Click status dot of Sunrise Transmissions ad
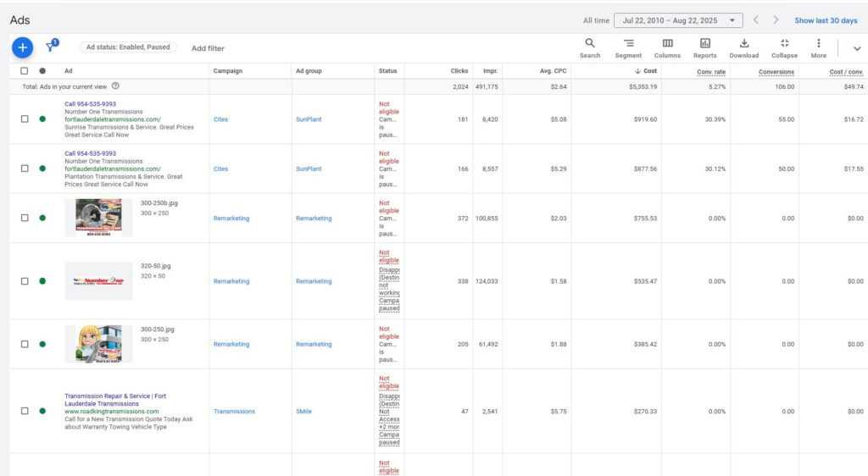Image resolution: width=868 pixels, height=476 pixels. click(42, 119)
